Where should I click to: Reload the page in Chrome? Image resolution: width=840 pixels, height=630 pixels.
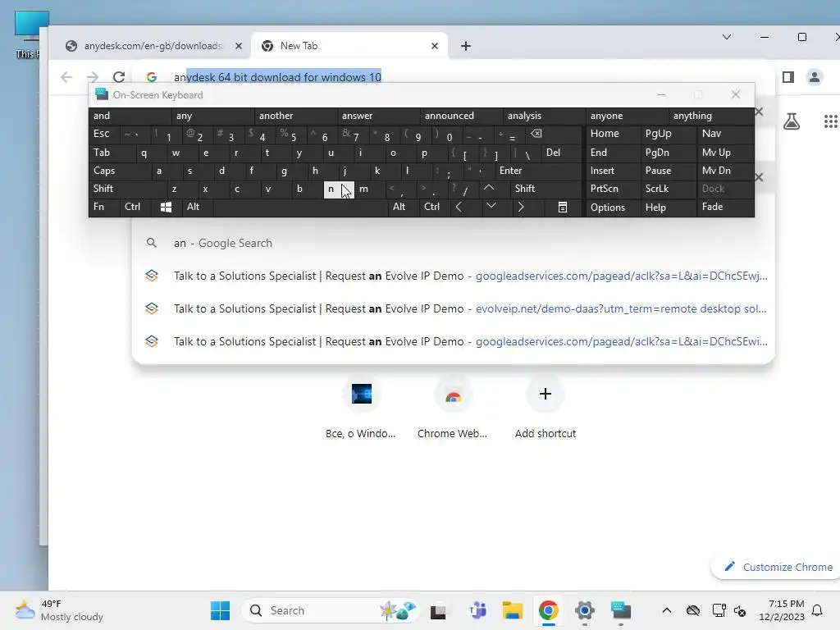tap(119, 77)
